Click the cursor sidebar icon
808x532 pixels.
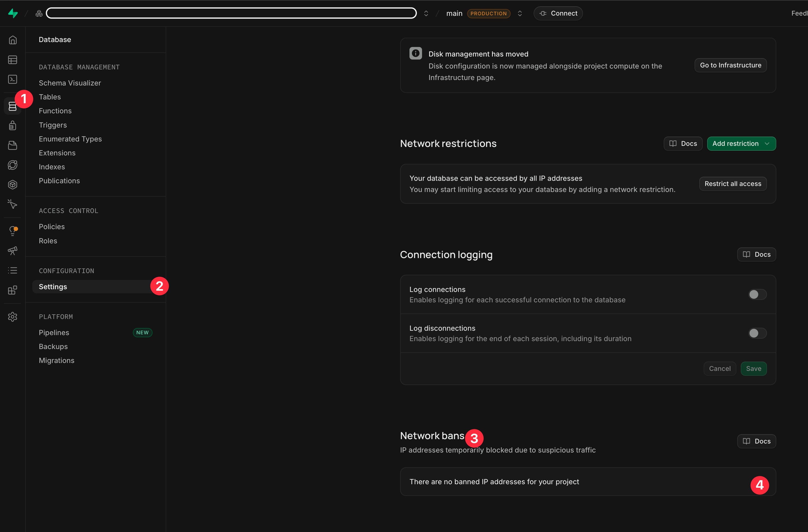coord(13,204)
